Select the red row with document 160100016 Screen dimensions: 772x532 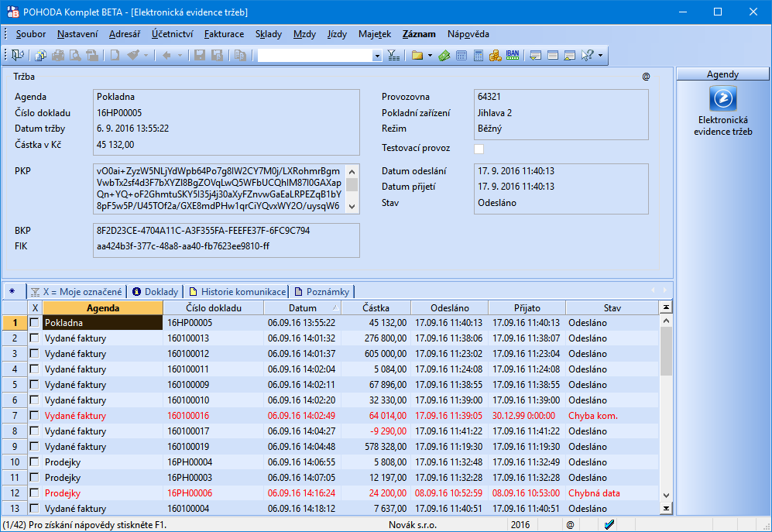click(331, 415)
